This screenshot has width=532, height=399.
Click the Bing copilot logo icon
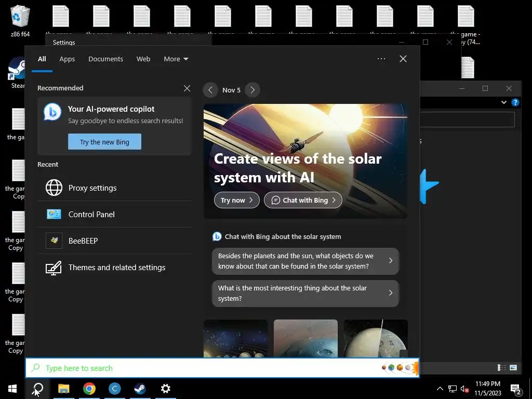pyautogui.click(x=52, y=112)
